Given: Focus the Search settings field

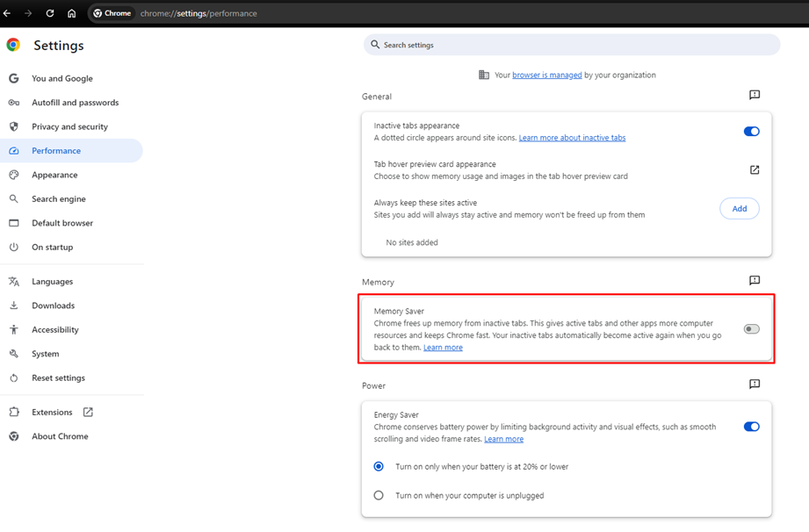Looking at the screenshot, I should pyautogui.click(x=572, y=45).
